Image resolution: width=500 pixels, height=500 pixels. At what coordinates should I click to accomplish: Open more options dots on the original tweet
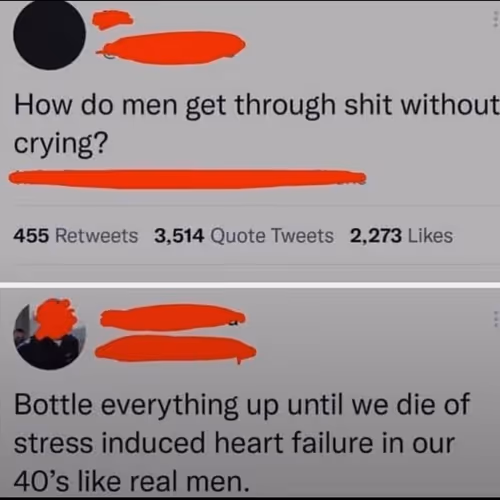point(496,20)
